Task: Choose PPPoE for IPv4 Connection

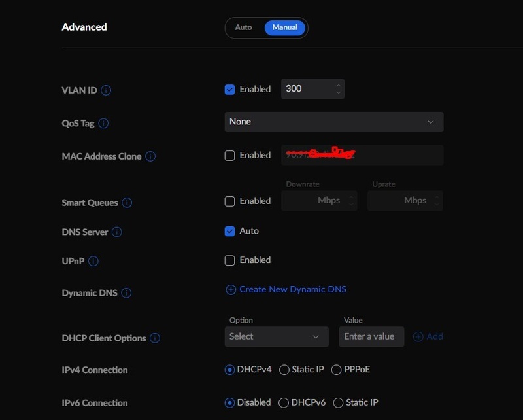Action: [x=336, y=370]
